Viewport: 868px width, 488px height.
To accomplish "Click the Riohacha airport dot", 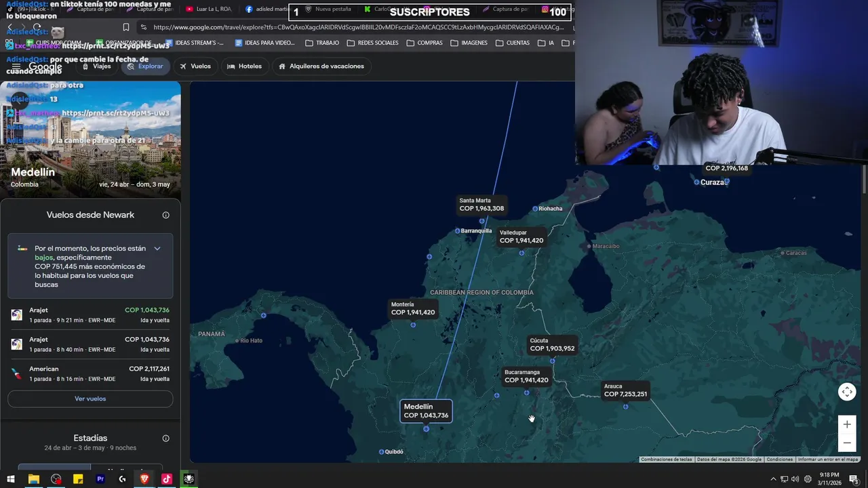I will pyautogui.click(x=535, y=209).
